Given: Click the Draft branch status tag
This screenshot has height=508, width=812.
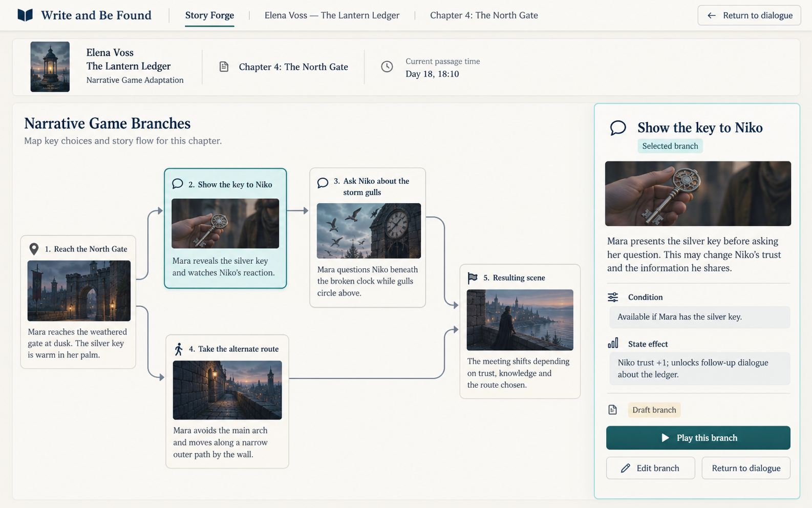Looking at the screenshot, I should click(x=654, y=410).
